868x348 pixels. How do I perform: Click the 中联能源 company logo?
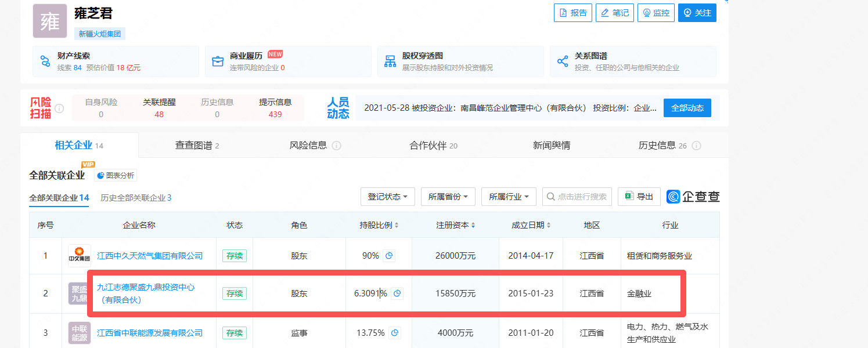click(x=80, y=333)
